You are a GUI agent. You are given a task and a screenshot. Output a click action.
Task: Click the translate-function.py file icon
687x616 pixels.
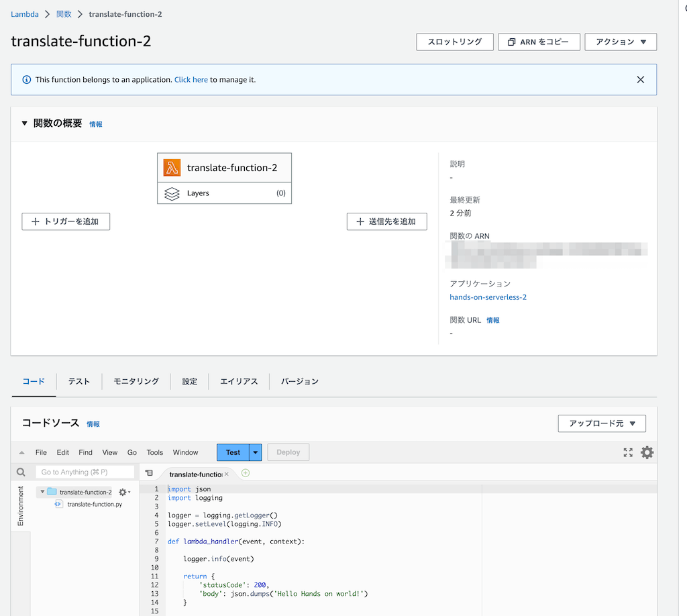58,505
